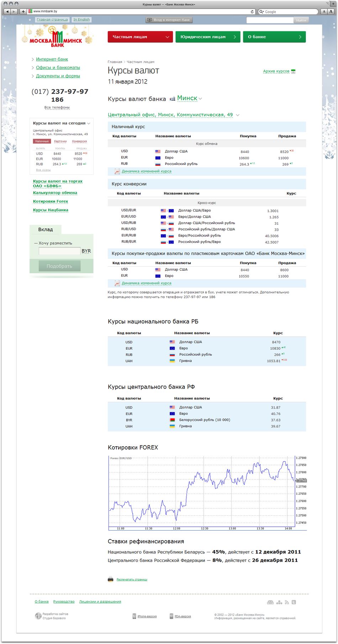
Task: Switch to Карточки tab in sidebar rates
Action: point(60,142)
